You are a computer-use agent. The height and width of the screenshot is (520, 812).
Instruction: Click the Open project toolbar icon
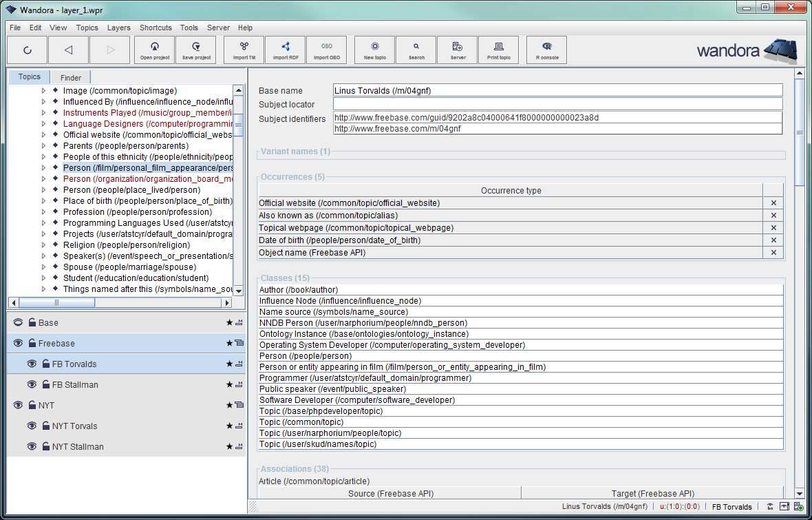[x=155, y=50]
